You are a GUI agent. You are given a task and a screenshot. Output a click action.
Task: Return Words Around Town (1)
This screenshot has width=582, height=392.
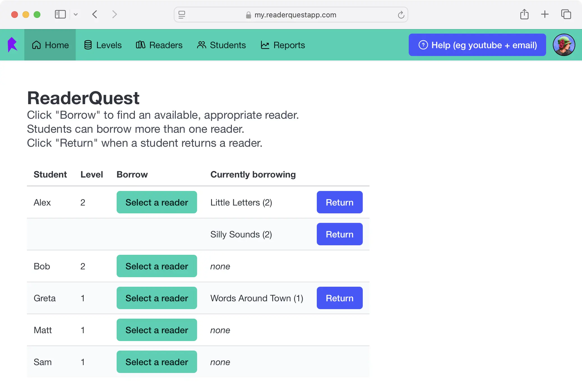pyautogui.click(x=339, y=298)
